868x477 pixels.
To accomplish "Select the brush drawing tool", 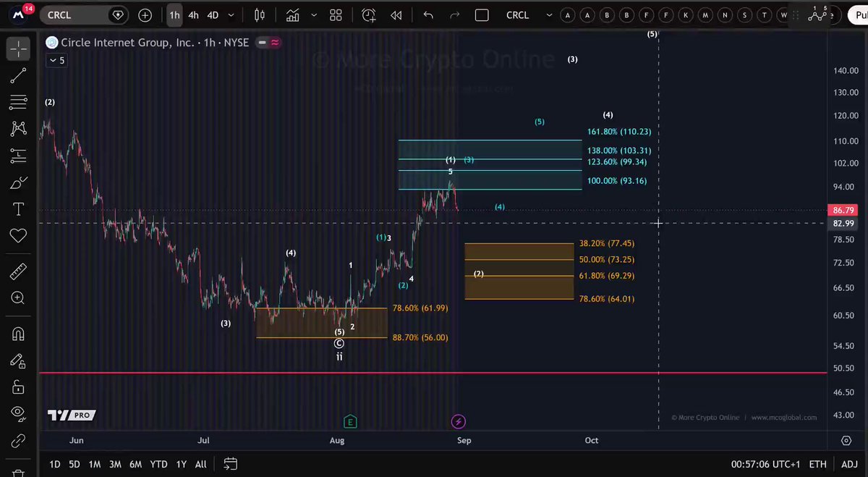I will tap(18, 182).
